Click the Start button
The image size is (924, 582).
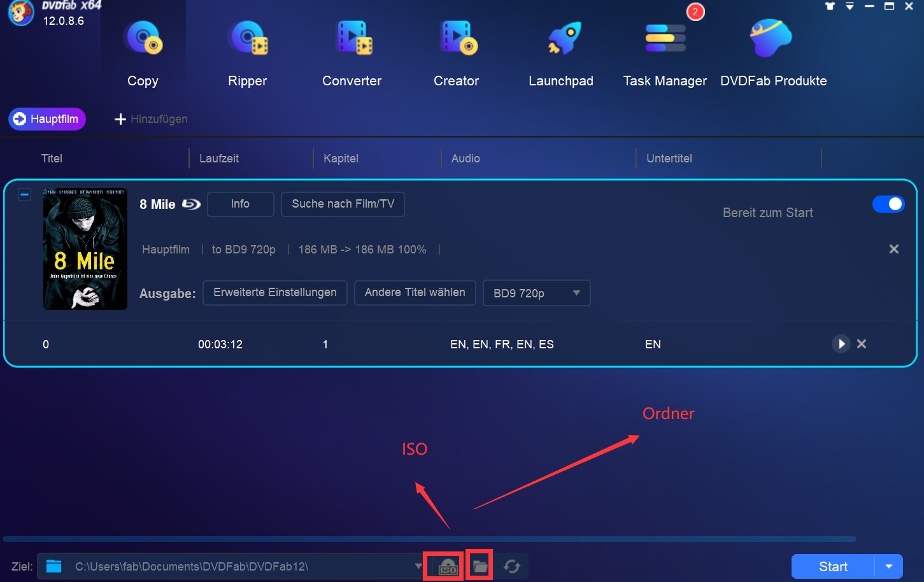tap(833, 567)
